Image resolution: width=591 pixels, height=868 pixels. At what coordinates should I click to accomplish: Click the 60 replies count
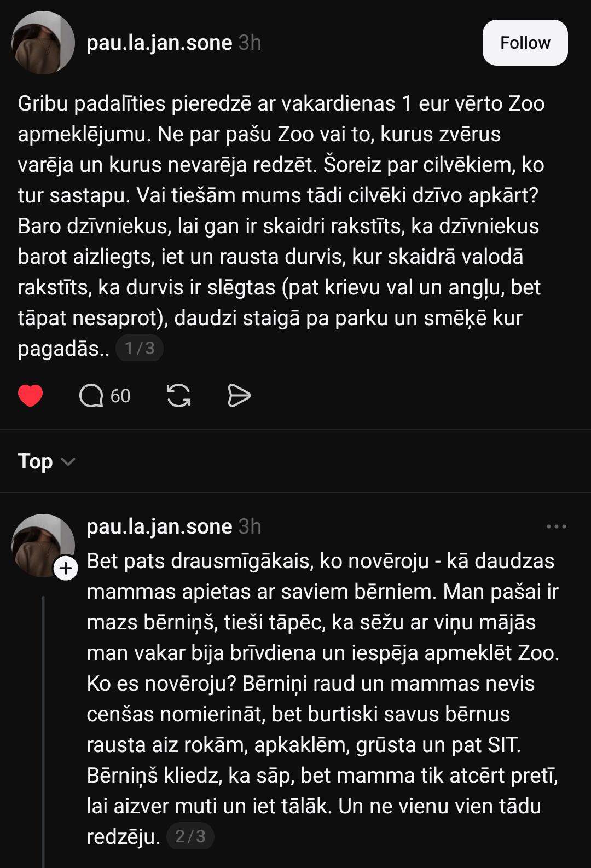pyautogui.click(x=120, y=396)
